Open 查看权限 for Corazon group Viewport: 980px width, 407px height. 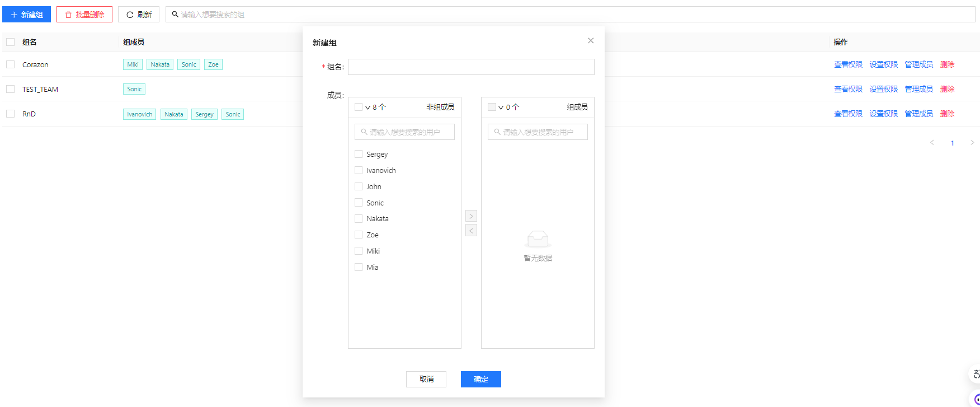tap(848, 64)
